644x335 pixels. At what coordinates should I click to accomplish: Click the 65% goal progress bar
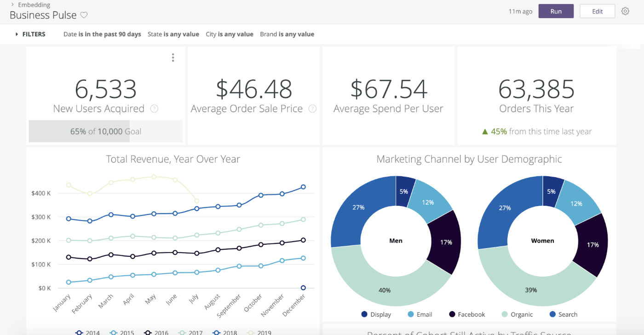pos(105,131)
